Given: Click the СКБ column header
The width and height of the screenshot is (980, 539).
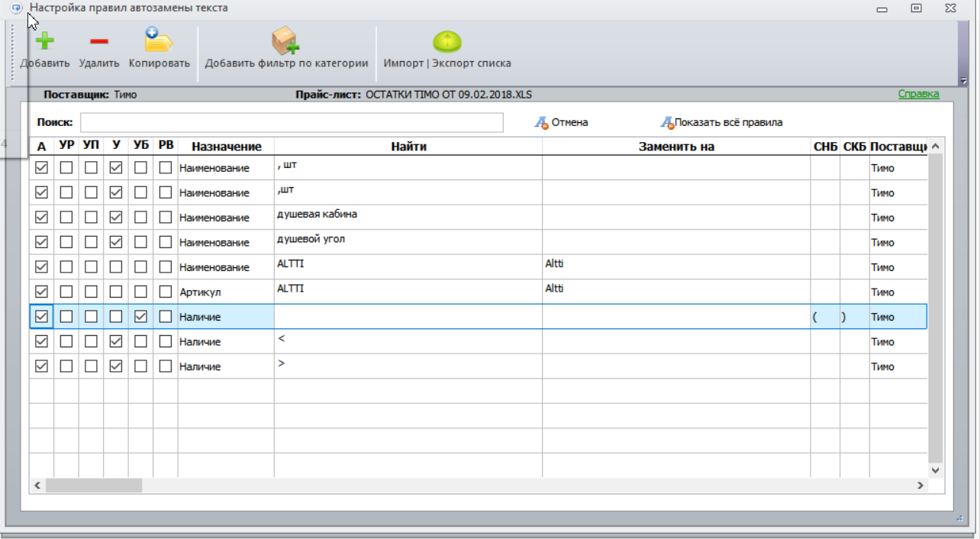Looking at the screenshot, I should pos(854,146).
